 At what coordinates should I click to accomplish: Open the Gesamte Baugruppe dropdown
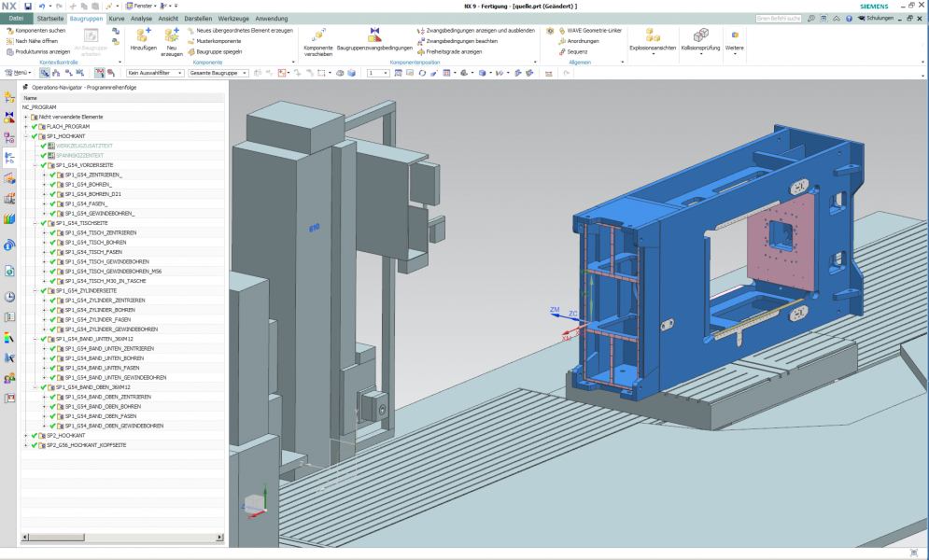point(218,73)
